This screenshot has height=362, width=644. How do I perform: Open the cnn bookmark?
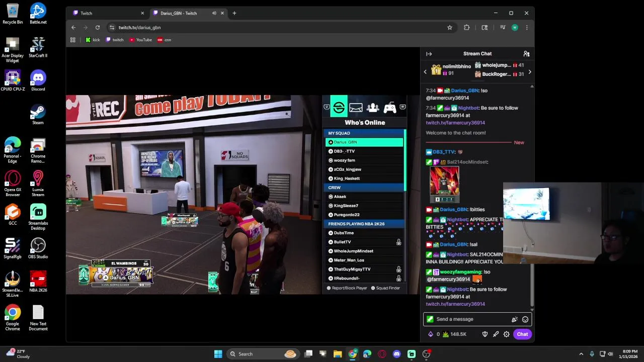(x=165, y=40)
